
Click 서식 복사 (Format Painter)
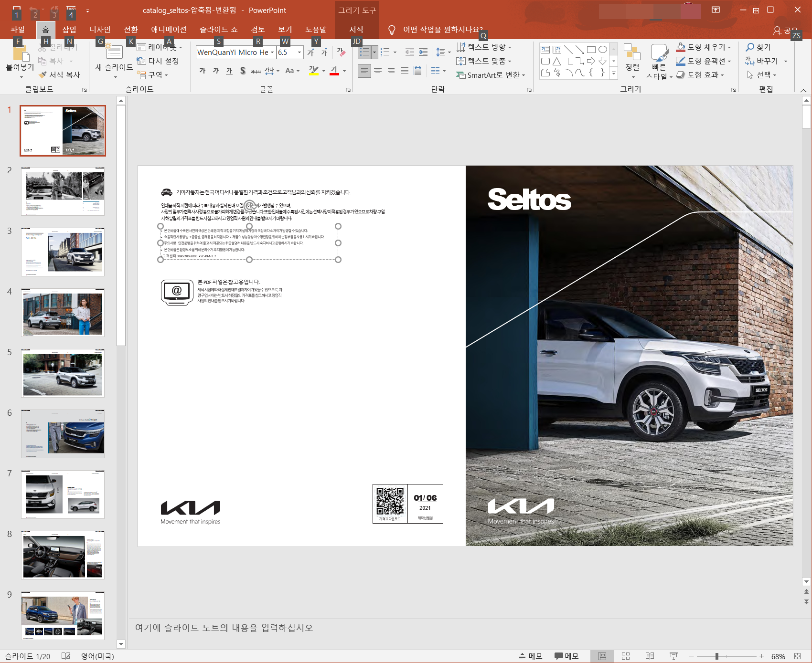[60, 75]
